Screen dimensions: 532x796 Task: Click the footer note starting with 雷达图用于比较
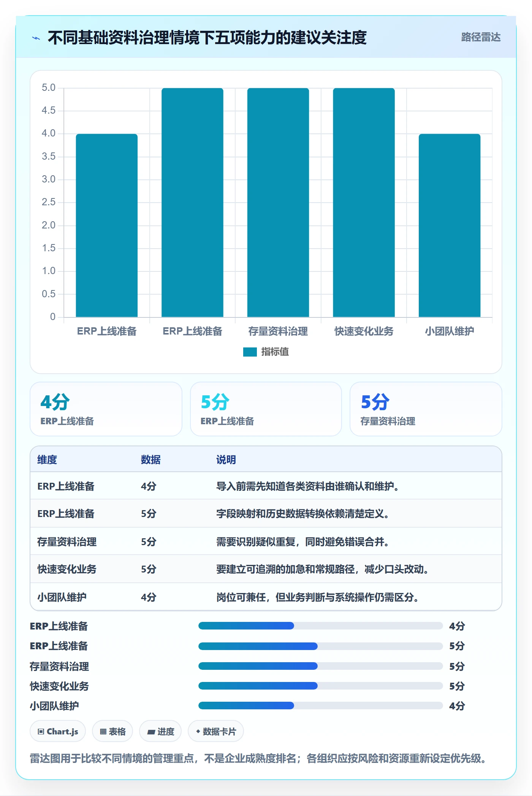pos(259,758)
